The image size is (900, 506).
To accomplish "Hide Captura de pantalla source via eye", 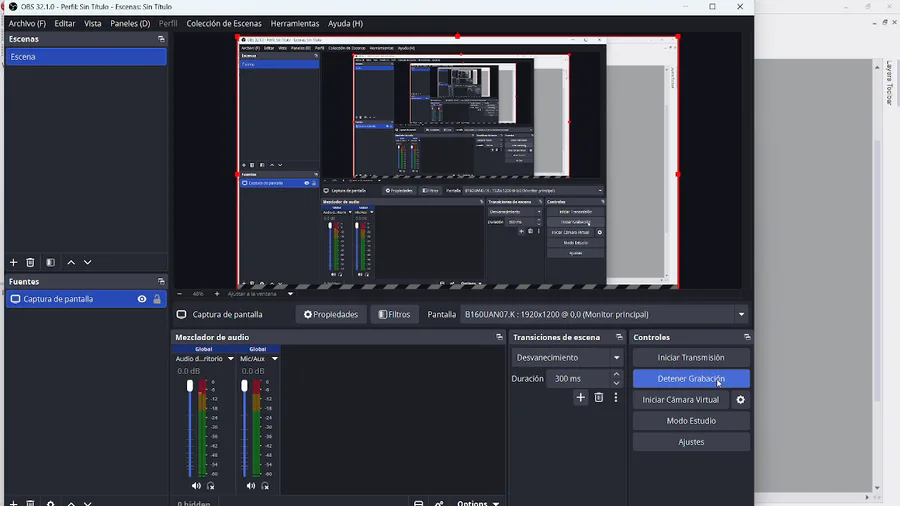I will pyautogui.click(x=142, y=299).
